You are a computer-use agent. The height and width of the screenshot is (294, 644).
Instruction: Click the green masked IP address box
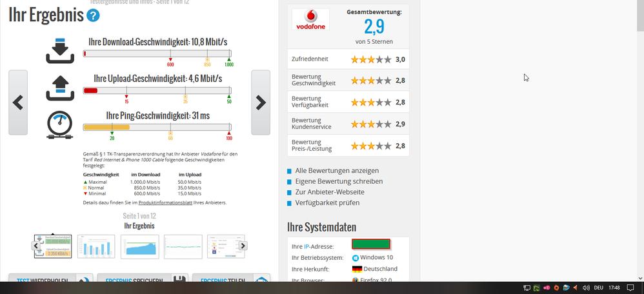tap(371, 244)
